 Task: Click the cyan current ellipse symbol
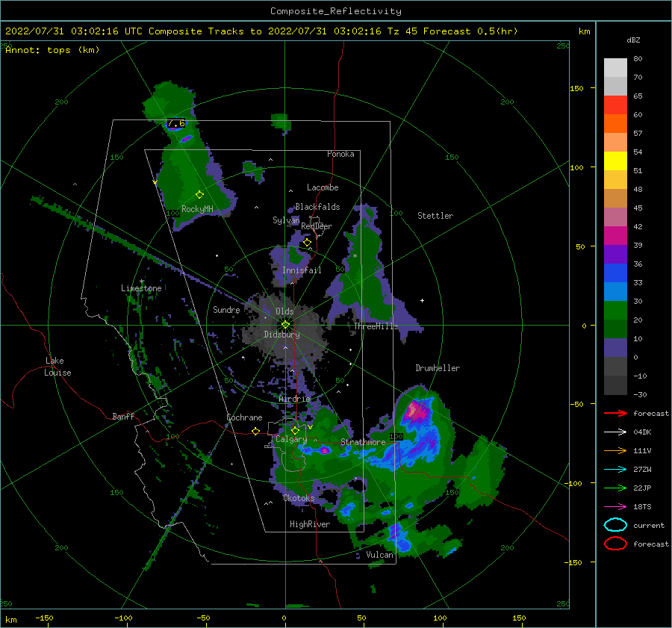pyautogui.click(x=615, y=525)
